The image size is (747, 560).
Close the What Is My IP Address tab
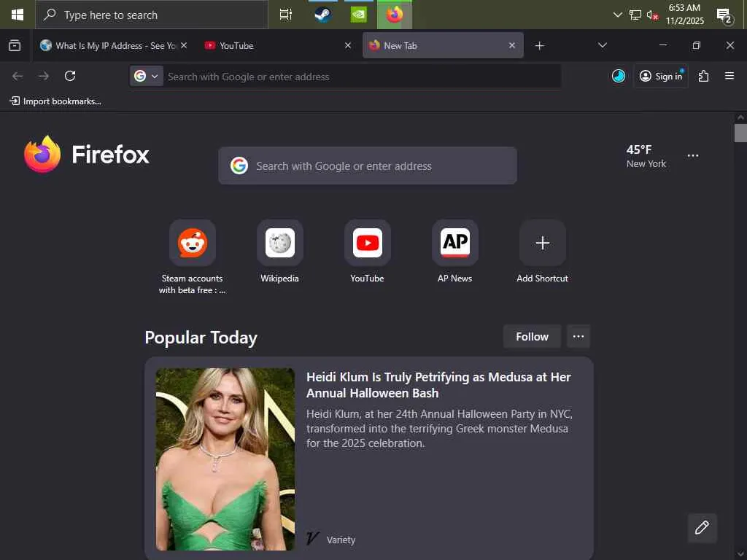(x=184, y=45)
